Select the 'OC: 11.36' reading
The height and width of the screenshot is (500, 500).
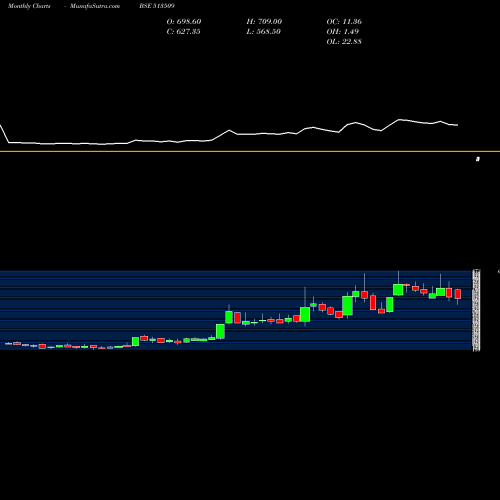[344, 22]
